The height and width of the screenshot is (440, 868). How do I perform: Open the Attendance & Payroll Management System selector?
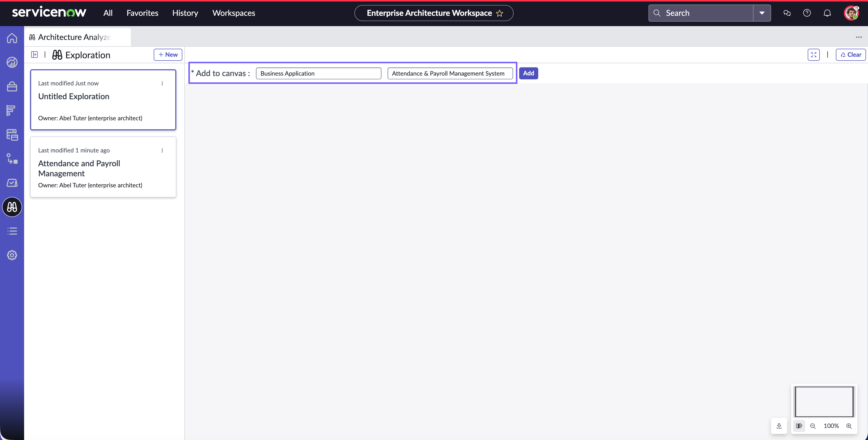coord(450,73)
